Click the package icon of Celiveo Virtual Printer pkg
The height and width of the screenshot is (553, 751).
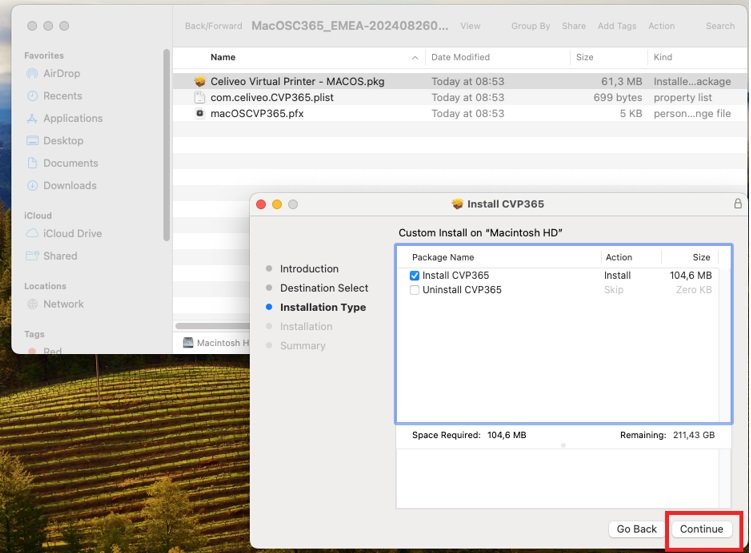[x=200, y=81]
